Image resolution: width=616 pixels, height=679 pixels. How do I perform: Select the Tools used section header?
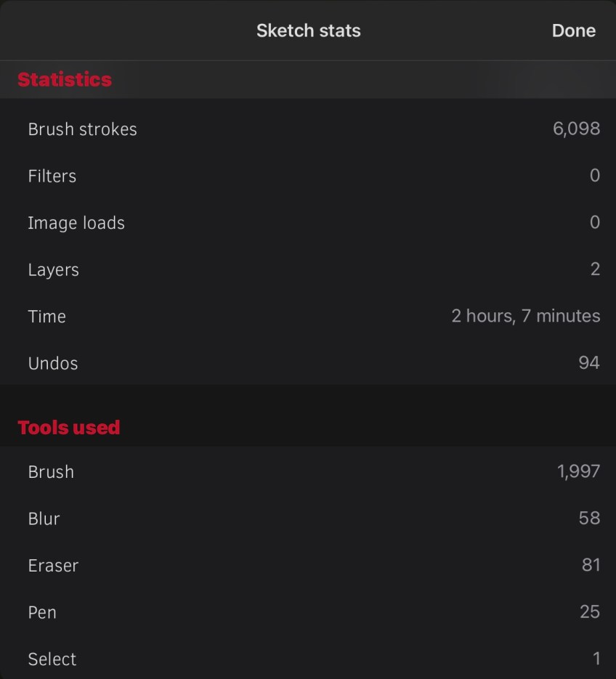point(69,427)
